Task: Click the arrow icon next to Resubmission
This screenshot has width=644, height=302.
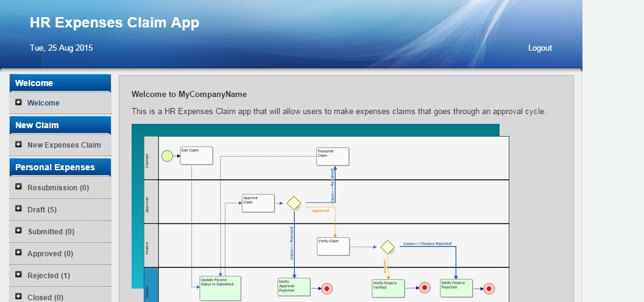Action: click(x=18, y=187)
